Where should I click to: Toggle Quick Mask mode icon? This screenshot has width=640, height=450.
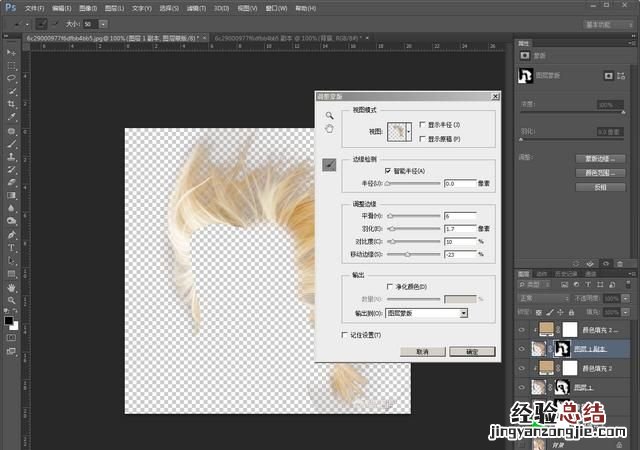[x=11, y=338]
